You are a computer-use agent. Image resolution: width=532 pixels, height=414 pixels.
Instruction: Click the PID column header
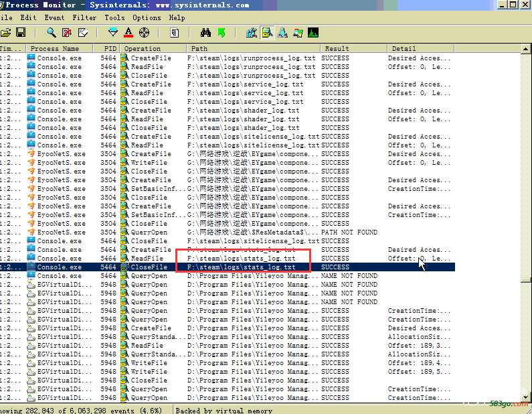[x=106, y=48]
